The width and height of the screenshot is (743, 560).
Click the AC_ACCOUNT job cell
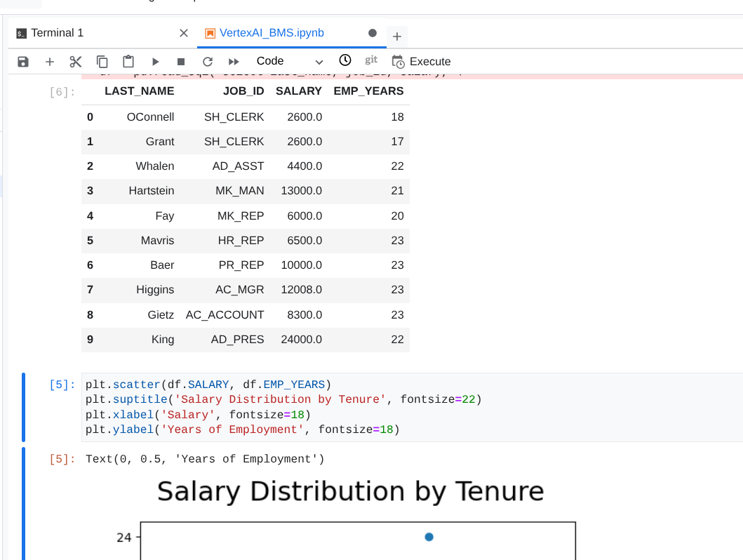pos(225,315)
